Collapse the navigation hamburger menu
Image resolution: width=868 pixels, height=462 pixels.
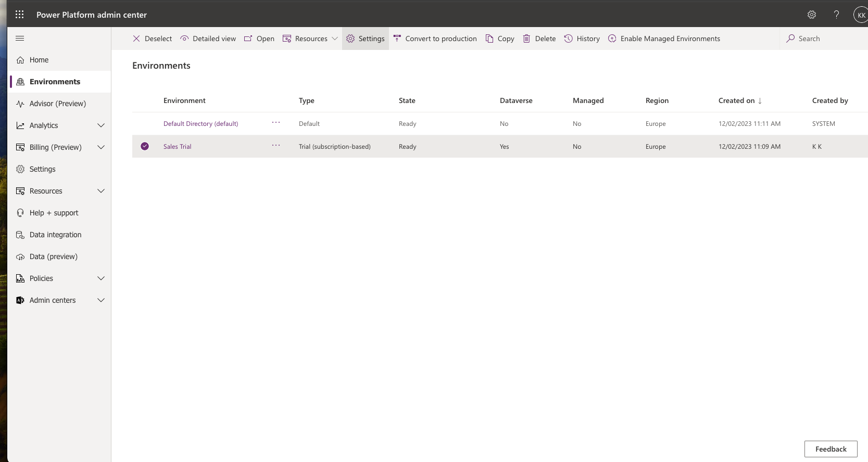[x=20, y=38]
